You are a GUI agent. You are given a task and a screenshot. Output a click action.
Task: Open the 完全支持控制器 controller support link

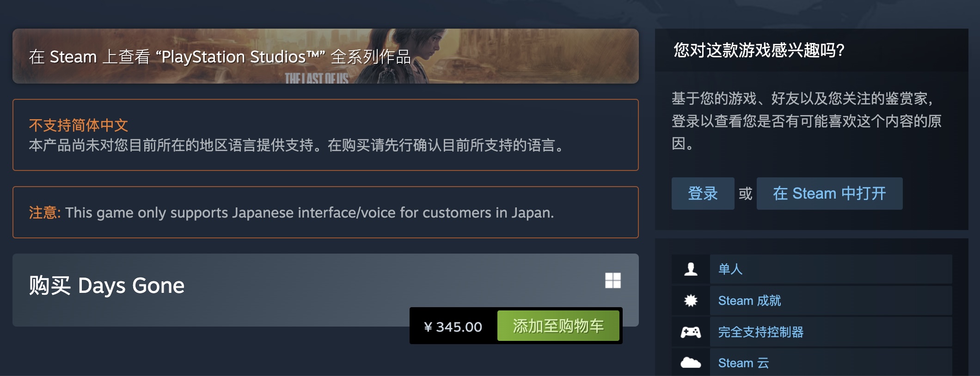point(761,332)
